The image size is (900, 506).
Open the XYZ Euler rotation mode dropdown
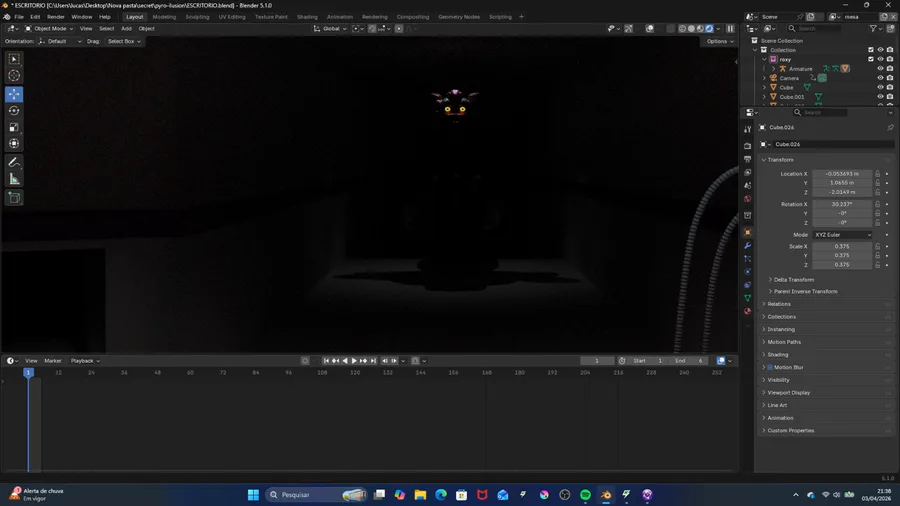tap(843, 235)
